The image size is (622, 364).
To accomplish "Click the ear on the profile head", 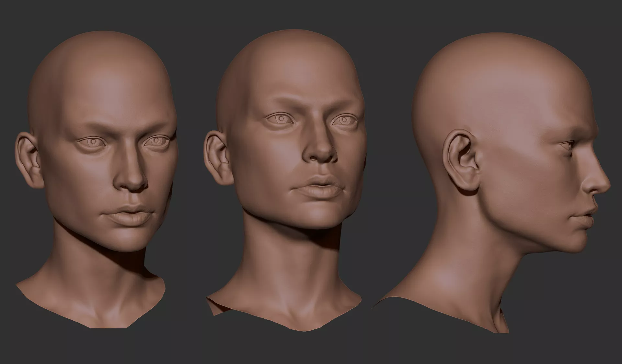I will [463, 162].
